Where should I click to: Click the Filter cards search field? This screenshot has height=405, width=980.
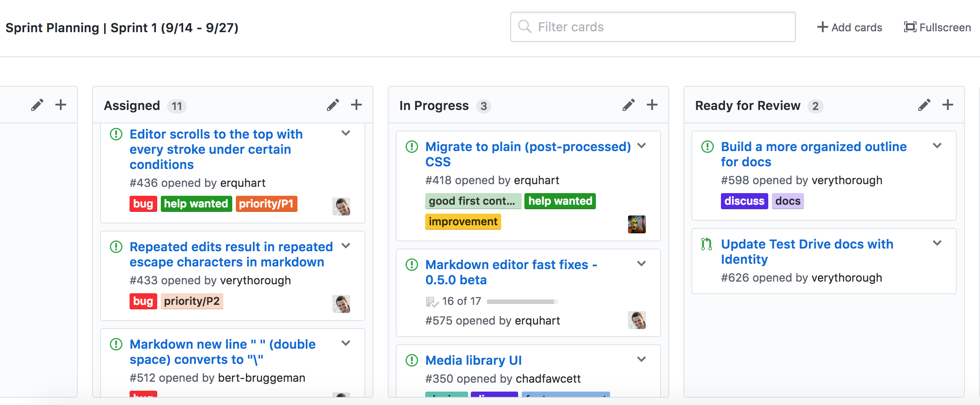click(653, 27)
